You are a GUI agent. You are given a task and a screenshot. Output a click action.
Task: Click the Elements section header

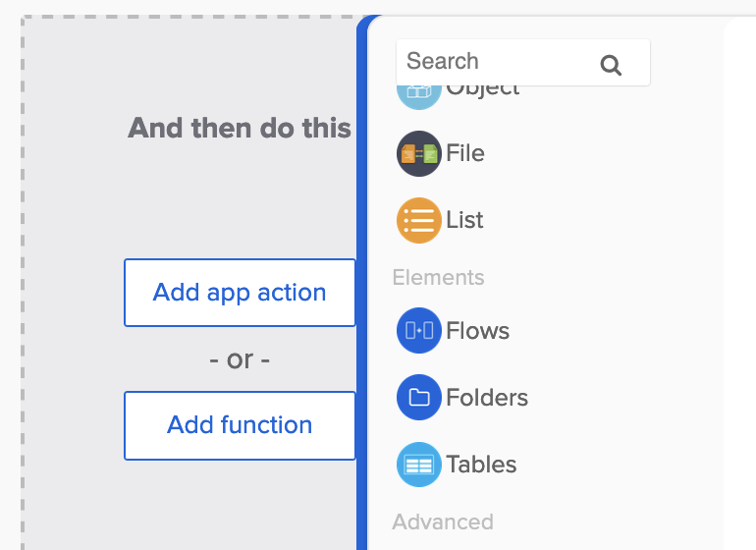(438, 278)
